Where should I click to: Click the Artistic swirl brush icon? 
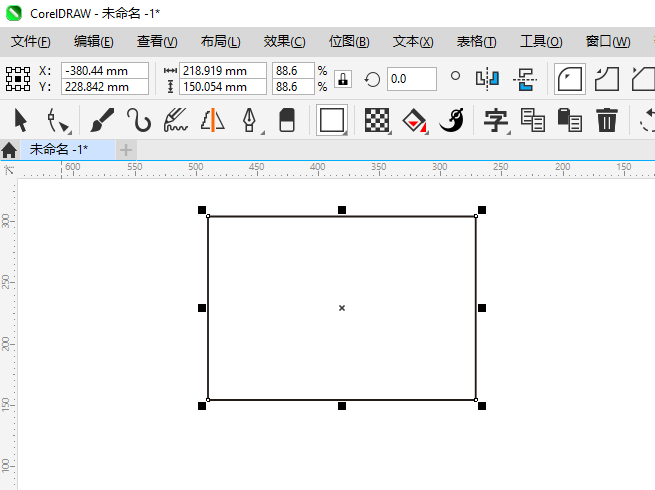point(452,120)
